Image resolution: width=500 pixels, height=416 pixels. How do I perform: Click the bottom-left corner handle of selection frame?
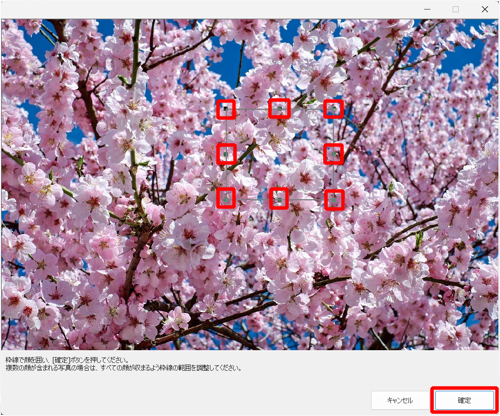coord(226,199)
